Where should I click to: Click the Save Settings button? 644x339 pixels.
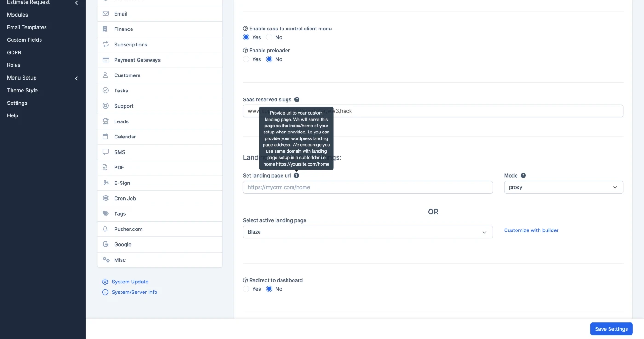pyautogui.click(x=611, y=329)
